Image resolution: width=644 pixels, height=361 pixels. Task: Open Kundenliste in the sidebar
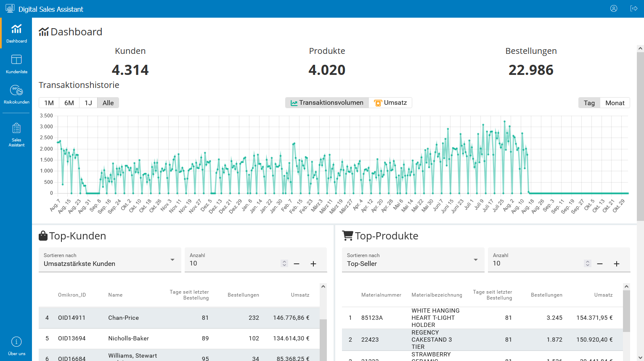click(16, 64)
